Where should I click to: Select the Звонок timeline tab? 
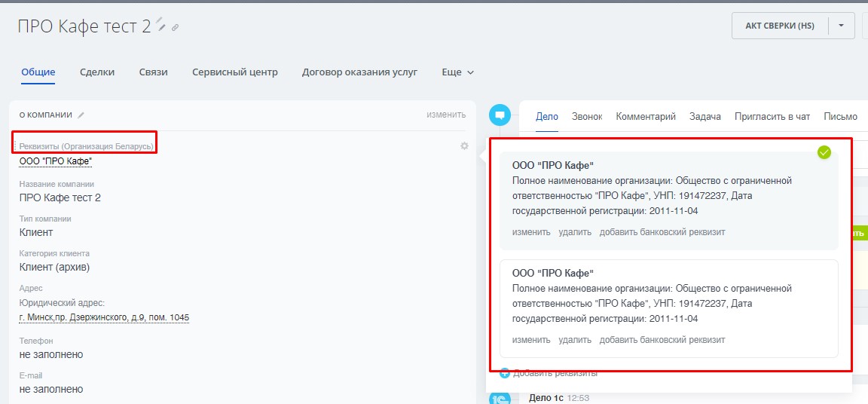587,117
